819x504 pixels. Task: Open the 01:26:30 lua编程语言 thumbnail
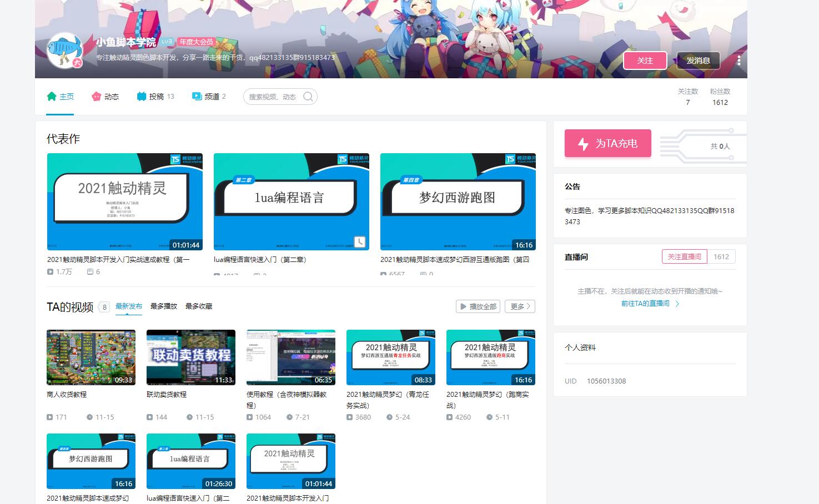click(191, 461)
